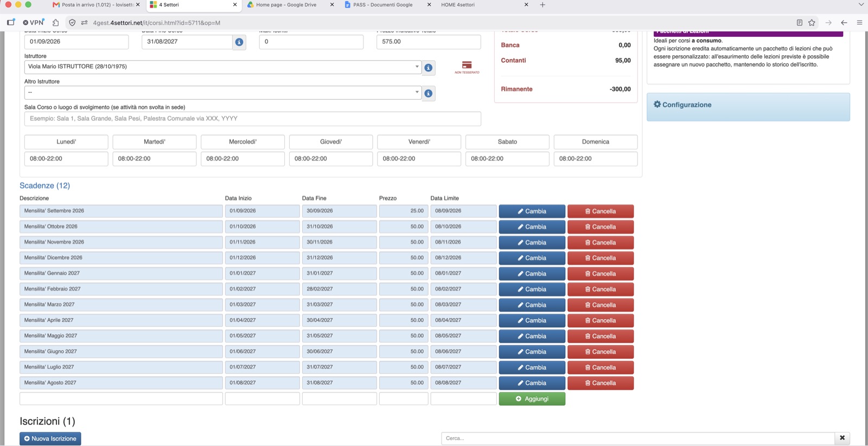Image resolution: width=868 pixels, height=446 pixels.
Task: Close the Home page - Google Drive tab
Action: (332, 5)
